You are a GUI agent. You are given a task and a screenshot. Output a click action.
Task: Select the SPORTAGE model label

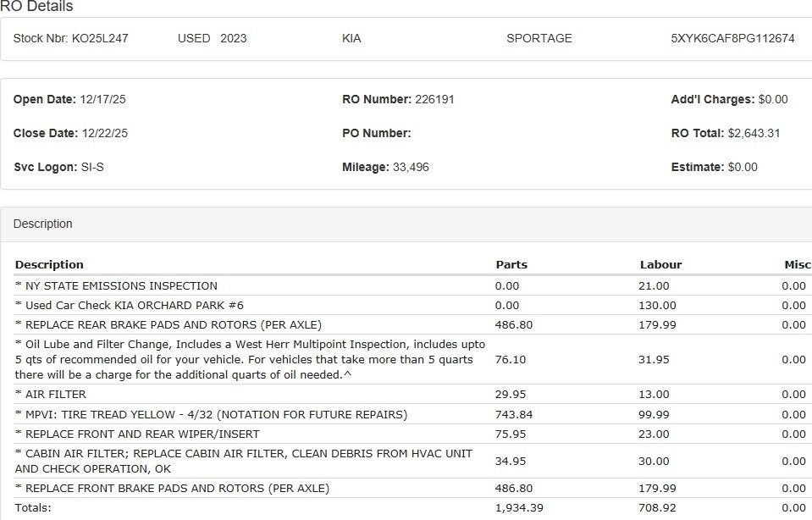539,38
